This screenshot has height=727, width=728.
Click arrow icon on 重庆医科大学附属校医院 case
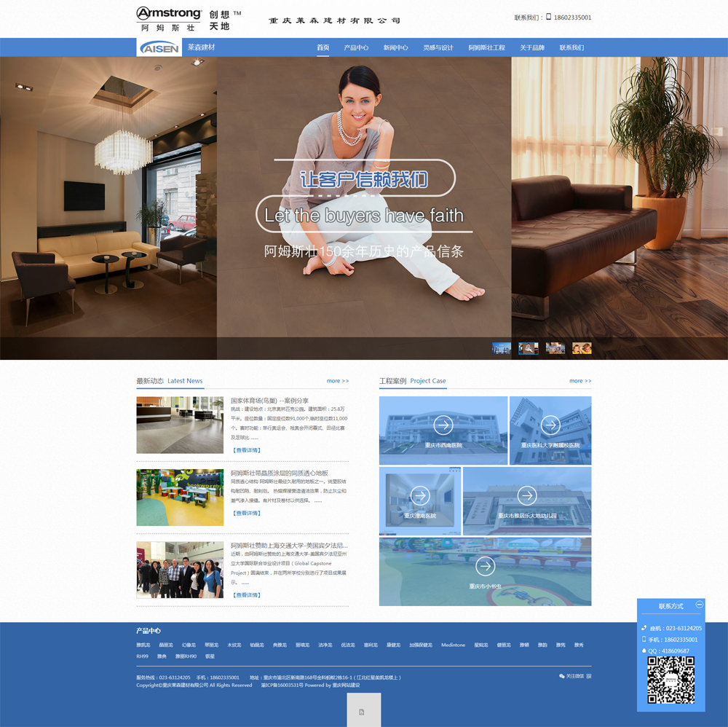pos(550,425)
